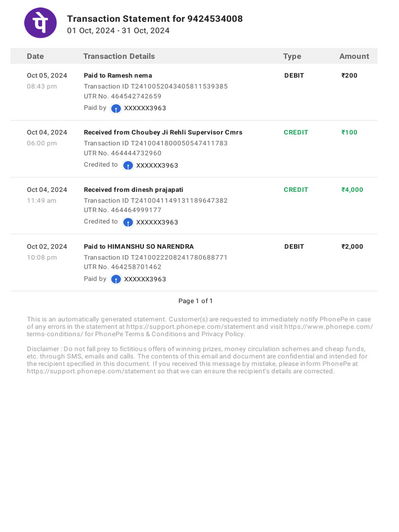Select "Received from Choubey Ji Rehli Supervisor Cmrs"
399x532 pixels.
click(163, 132)
